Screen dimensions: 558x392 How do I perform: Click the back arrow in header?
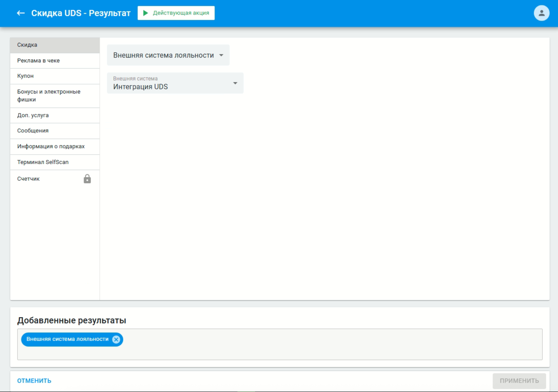point(21,13)
